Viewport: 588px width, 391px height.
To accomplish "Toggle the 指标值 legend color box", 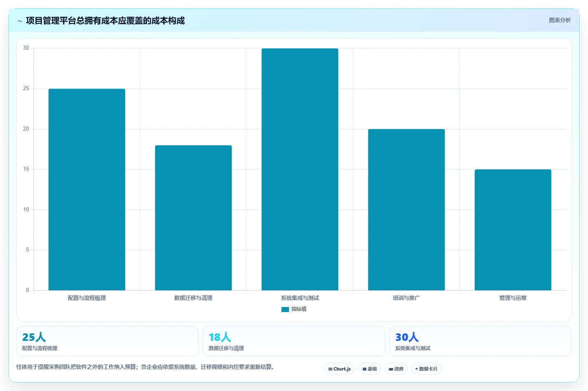I will click(285, 310).
